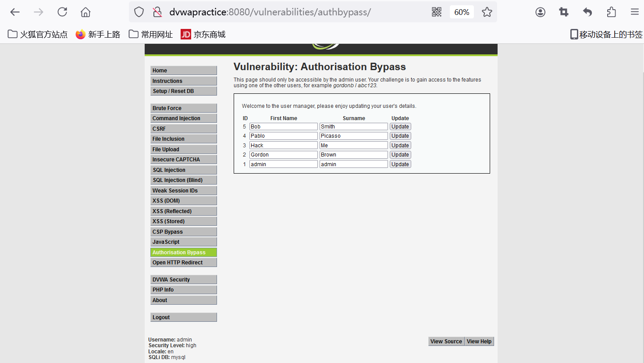Viewport: 644px width, 363px height.
Task: Open the Weak Session IDs page
Action: (x=184, y=191)
